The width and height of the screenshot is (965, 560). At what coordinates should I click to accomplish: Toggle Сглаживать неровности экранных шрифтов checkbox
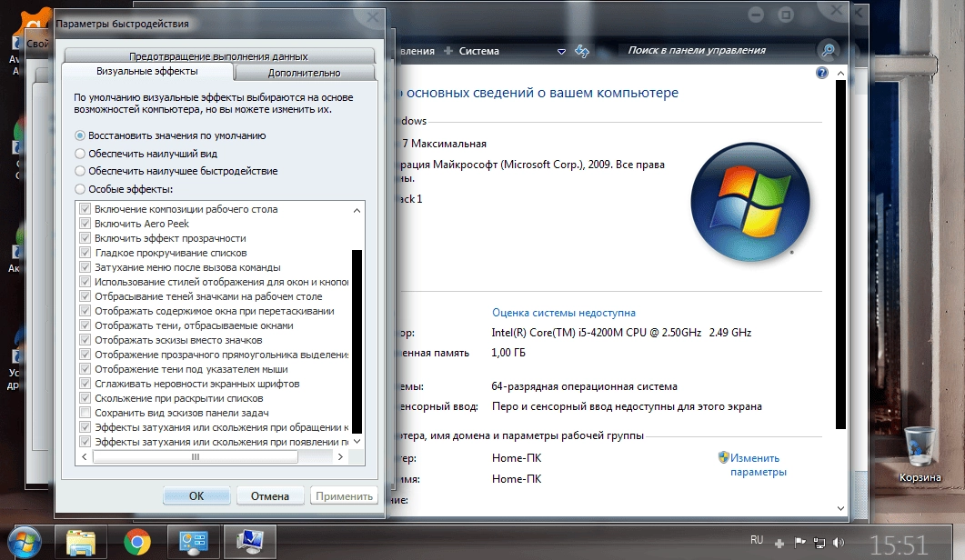pyautogui.click(x=85, y=384)
